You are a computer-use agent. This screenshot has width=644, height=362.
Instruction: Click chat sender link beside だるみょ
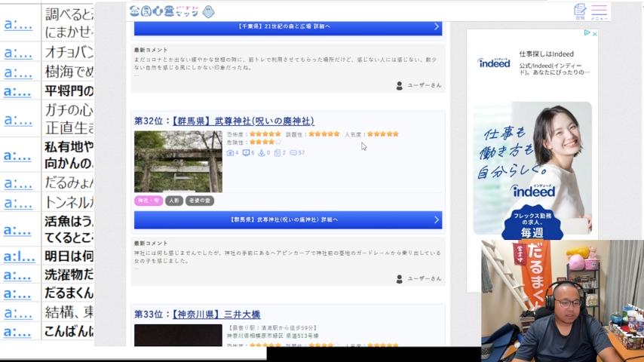point(18,183)
